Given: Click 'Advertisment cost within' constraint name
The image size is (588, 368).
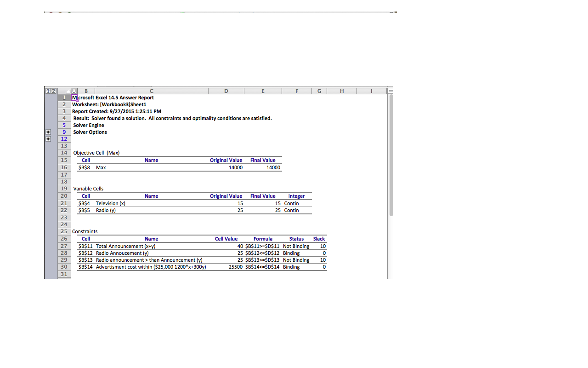Looking at the screenshot, I should click(151, 267).
